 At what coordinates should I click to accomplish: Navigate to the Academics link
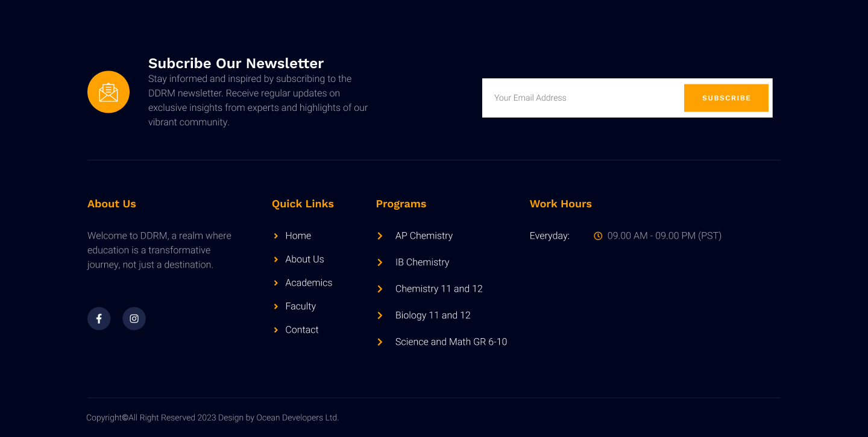(309, 283)
